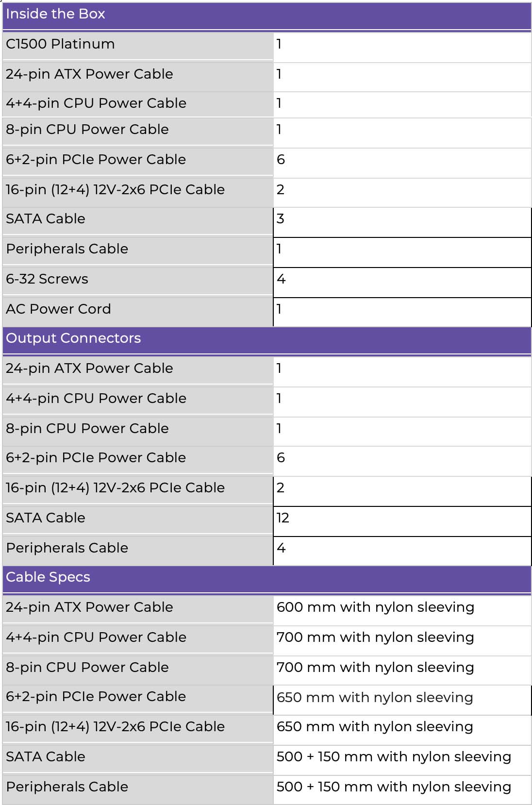
Task: Click the "Inside the Box" section header
Action: click(x=55, y=14)
